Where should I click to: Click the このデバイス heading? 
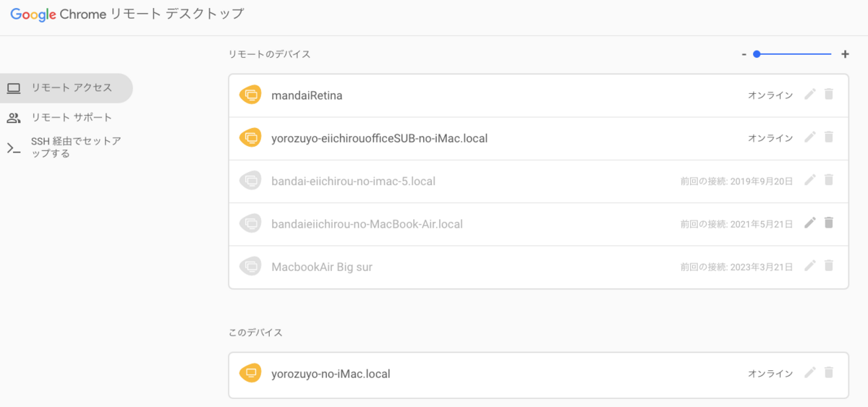255,333
